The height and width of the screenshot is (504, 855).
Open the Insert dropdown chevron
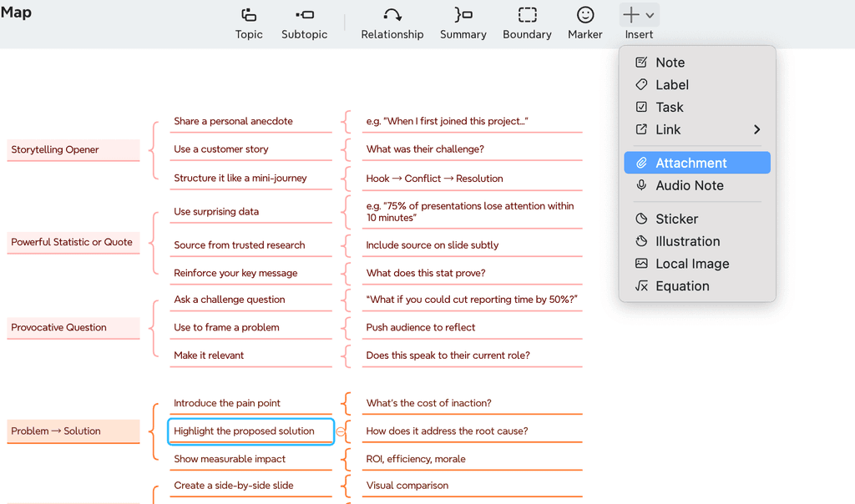649,14
